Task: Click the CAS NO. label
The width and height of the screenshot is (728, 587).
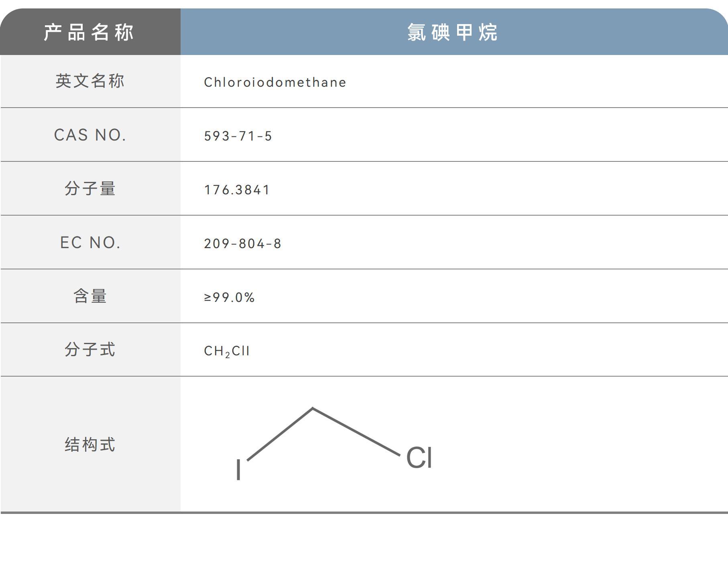Action: 90,135
